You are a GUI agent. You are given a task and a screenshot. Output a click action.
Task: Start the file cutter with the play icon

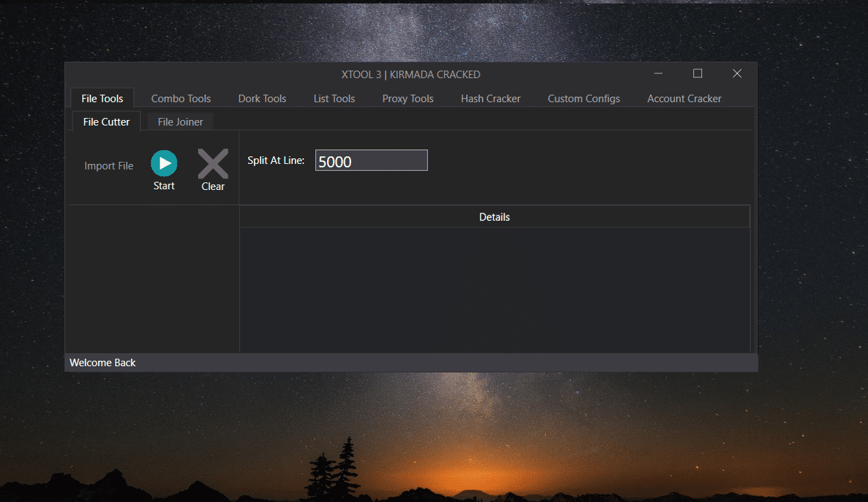pos(164,163)
